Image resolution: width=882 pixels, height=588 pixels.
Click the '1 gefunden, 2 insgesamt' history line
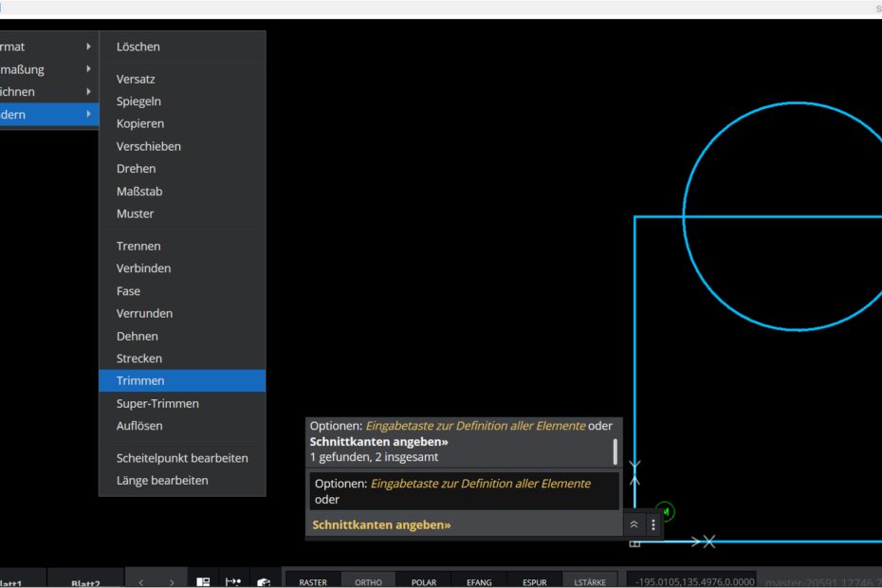374,457
